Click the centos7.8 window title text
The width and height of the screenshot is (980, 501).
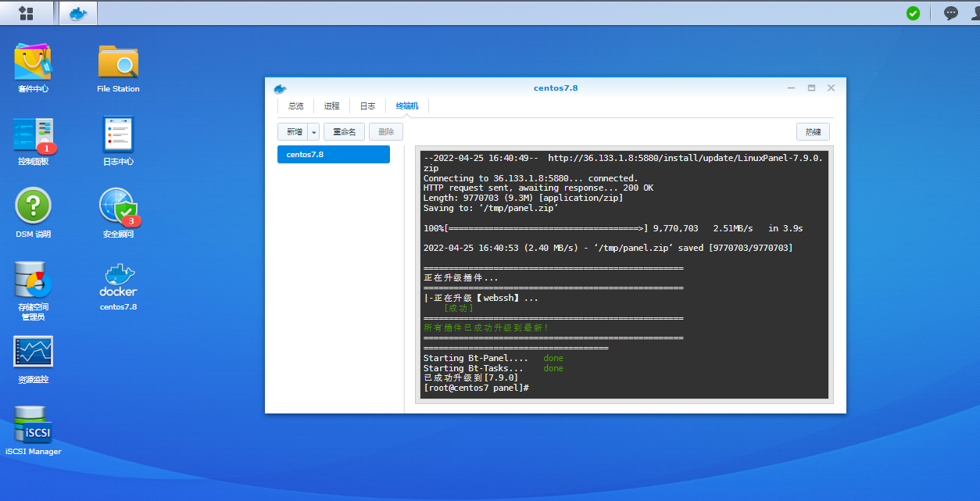point(556,88)
